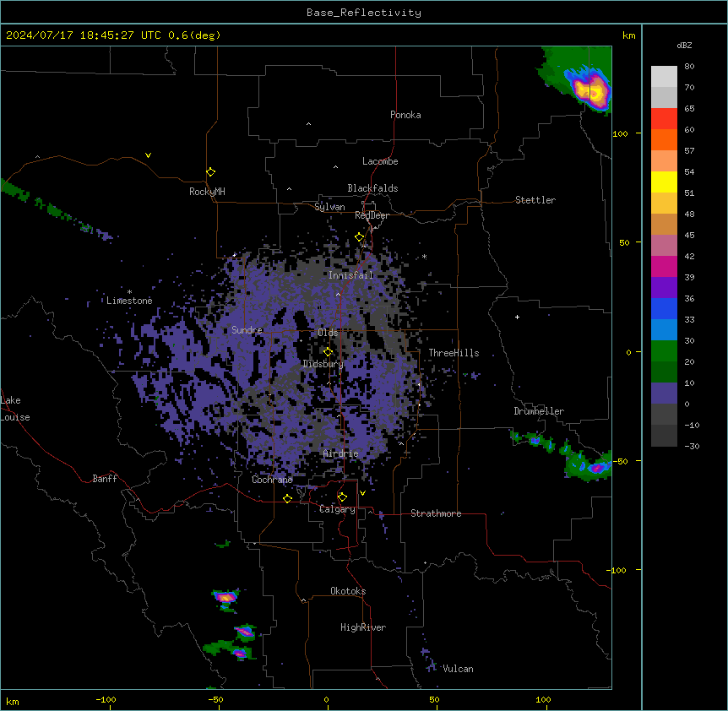Image resolution: width=728 pixels, height=711 pixels.
Task: Click the intense storm cell in top-right corner
Action: (590, 89)
